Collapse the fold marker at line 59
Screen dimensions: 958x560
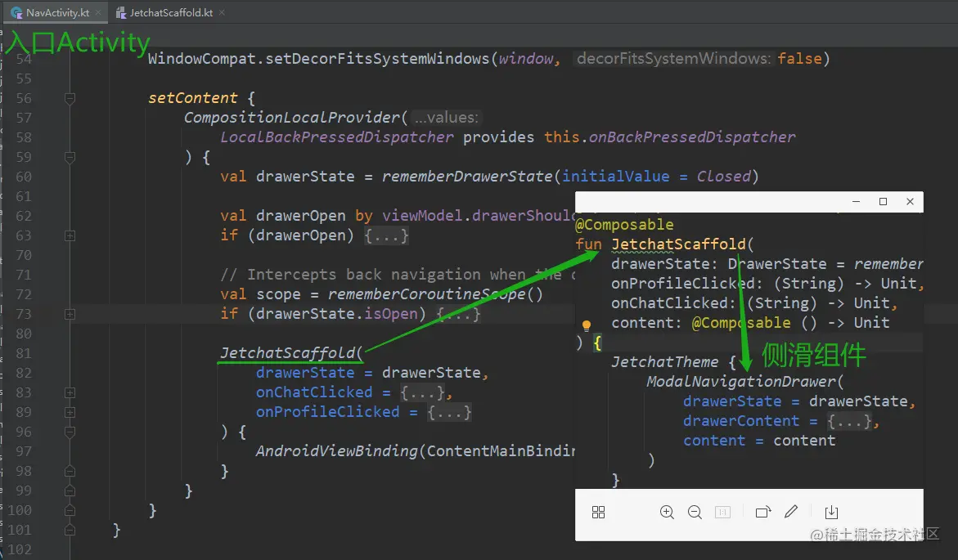click(70, 157)
